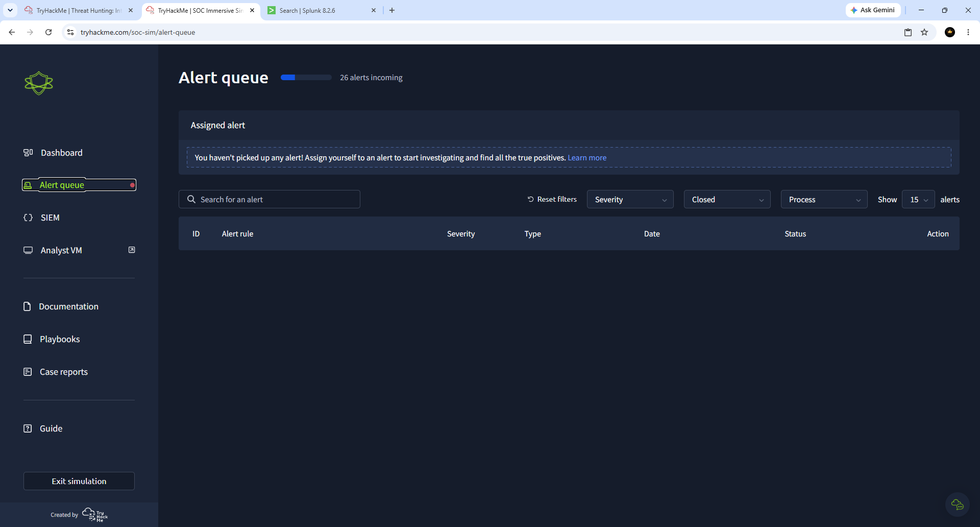
Task: Open the browser profile avatar
Action: pyautogui.click(x=950, y=32)
